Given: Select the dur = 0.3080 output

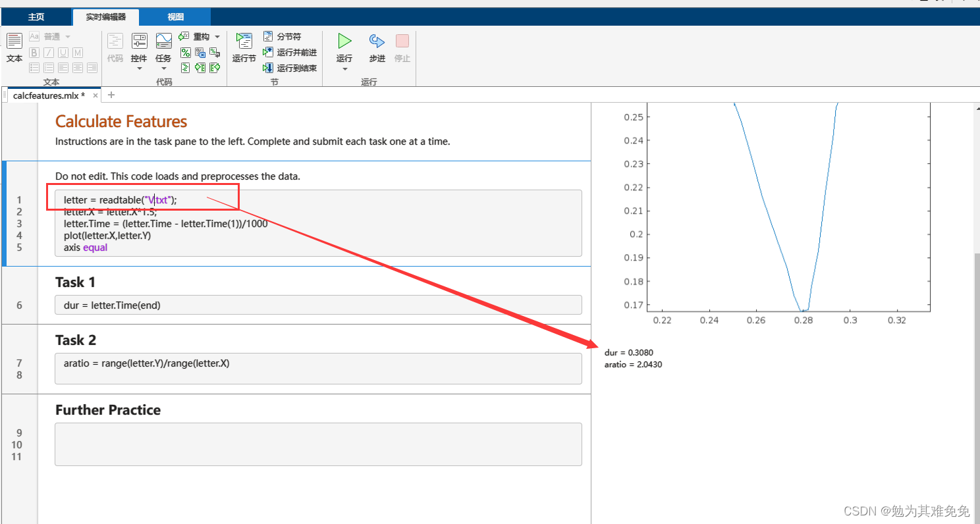Looking at the screenshot, I should pos(629,353).
